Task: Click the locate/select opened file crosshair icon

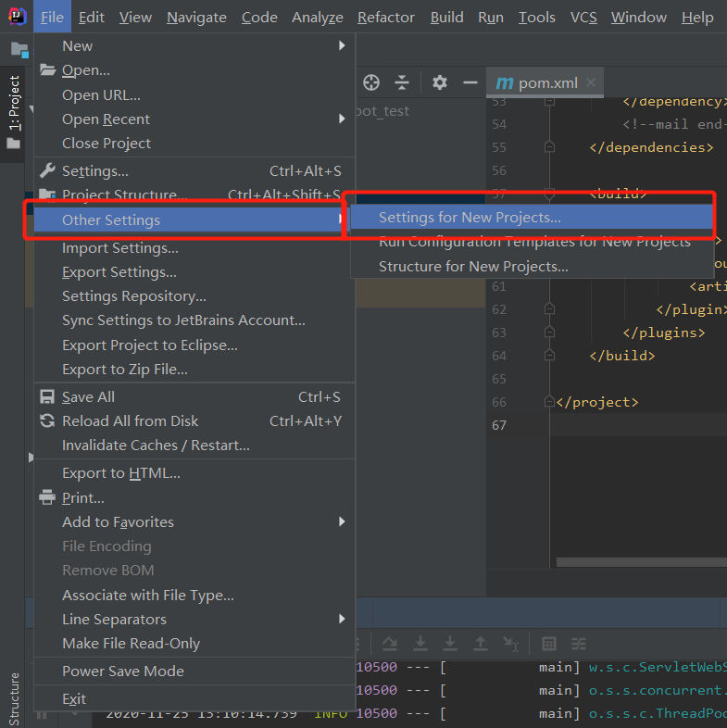Action: pyautogui.click(x=371, y=82)
